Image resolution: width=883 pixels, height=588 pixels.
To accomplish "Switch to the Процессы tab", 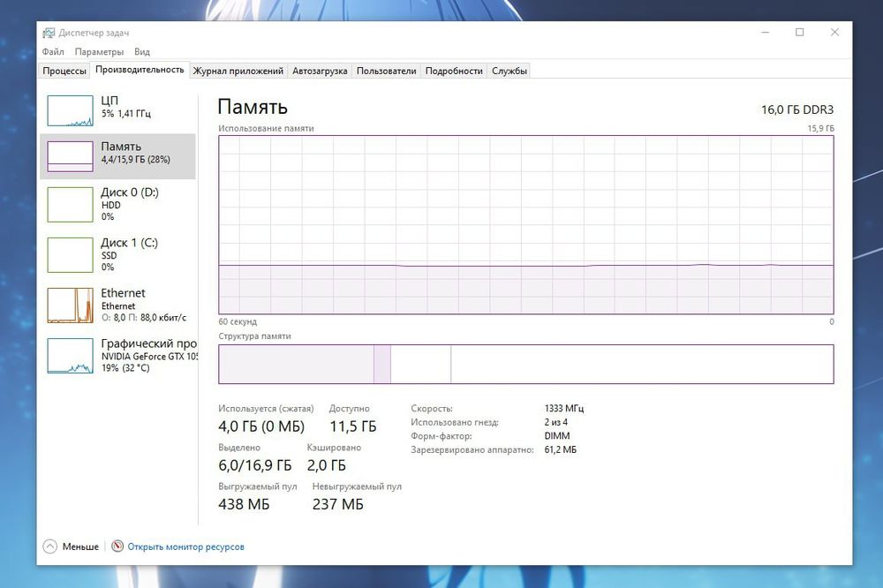I will (x=64, y=71).
